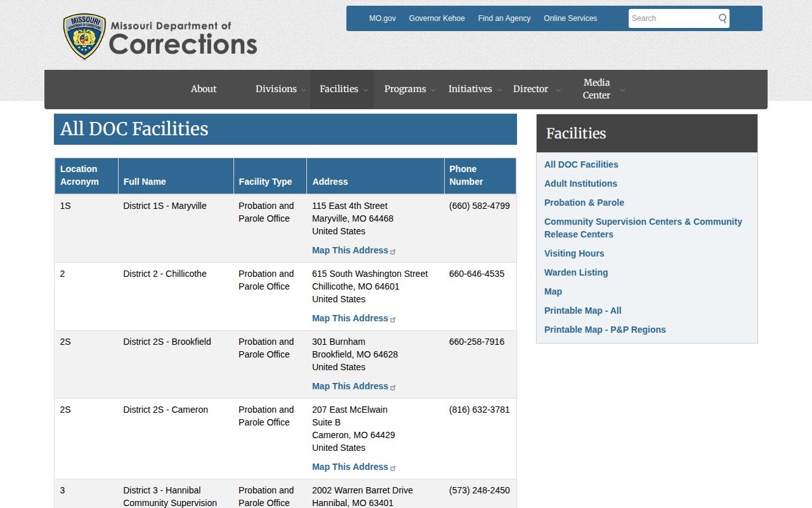The height and width of the screenshot is (508, 812).
Task: Open Probation & Parole sidebar link
Action: [584, 203]
